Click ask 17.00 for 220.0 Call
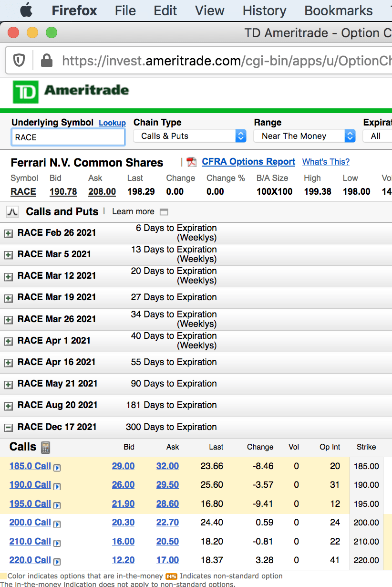The width and height of the screenshot is (392, 587). click(167, 560)
